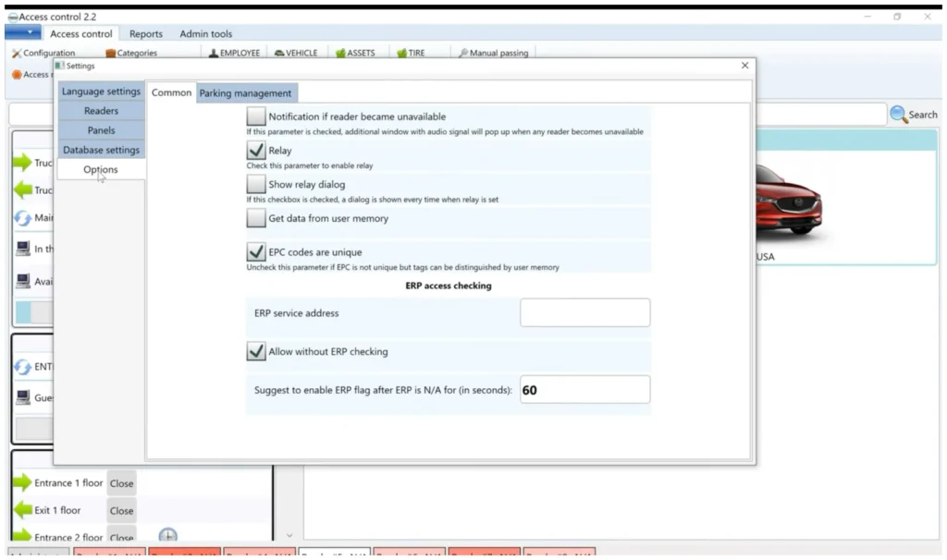
Task: Open the Panels settings section
Action: pyautogui.click(x=101, y=129)
